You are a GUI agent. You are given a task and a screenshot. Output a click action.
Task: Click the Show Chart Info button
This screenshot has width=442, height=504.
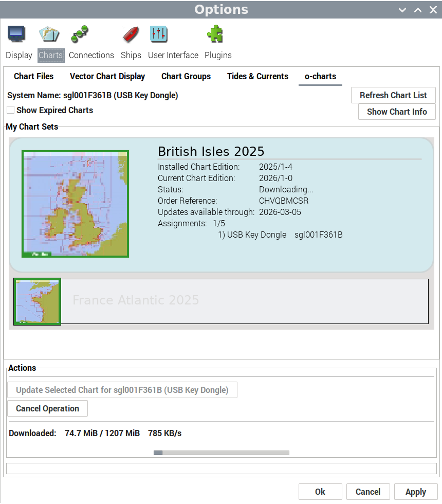point(397,112)
